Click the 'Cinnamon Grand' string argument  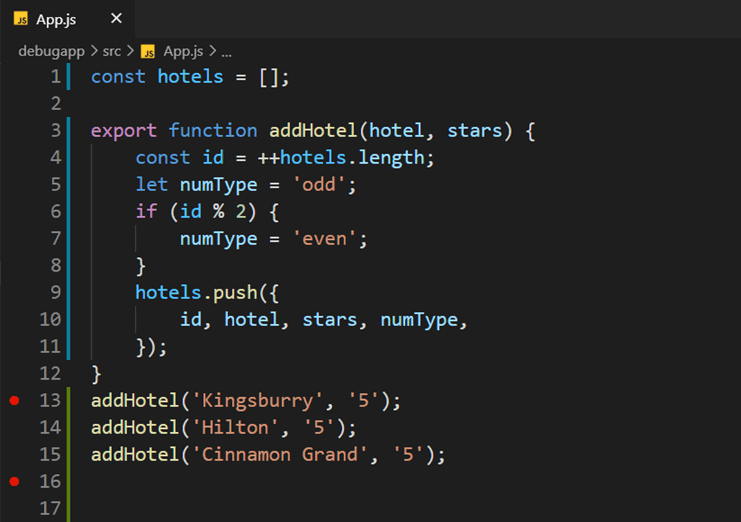coord(280,454)
